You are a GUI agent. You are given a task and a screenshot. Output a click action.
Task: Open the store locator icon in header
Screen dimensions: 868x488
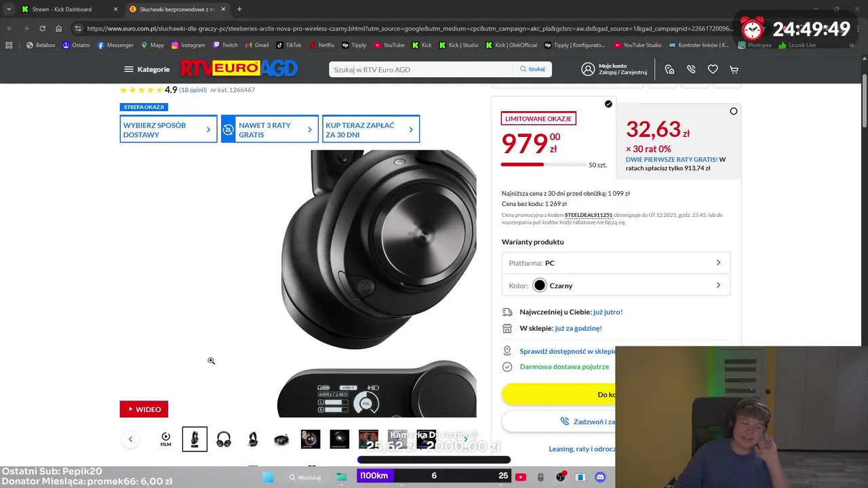669,69
